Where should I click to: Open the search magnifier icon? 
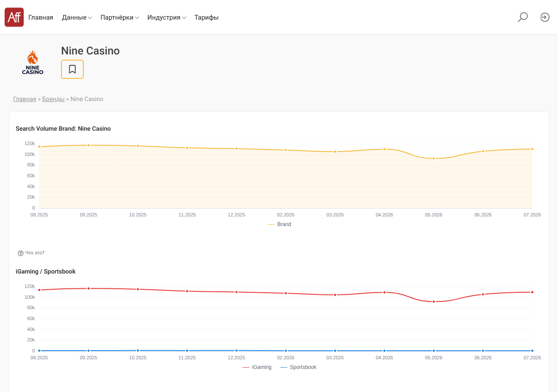[523, 17]
